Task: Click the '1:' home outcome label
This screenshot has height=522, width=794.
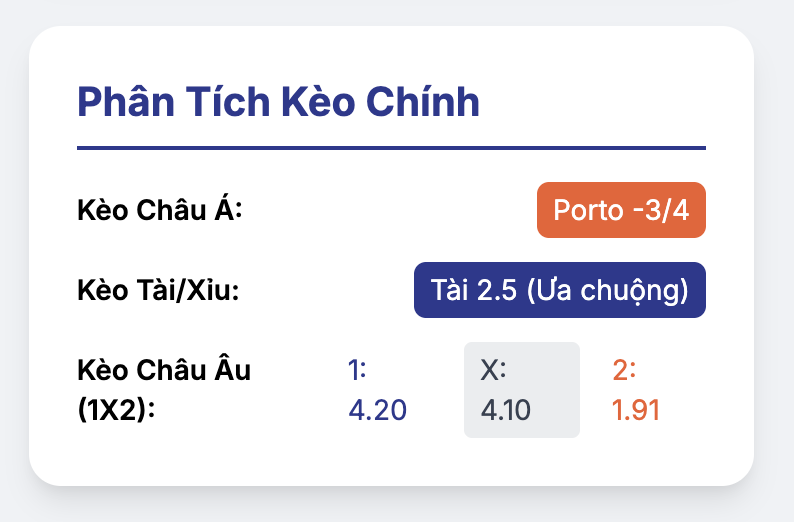Action: point(358,370)
